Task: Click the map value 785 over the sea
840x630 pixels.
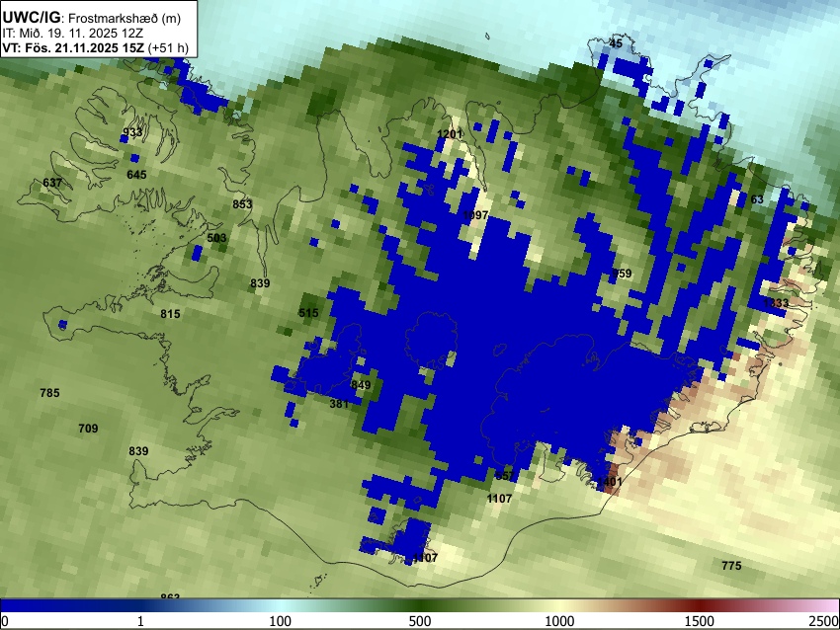Action: [49, 393]
